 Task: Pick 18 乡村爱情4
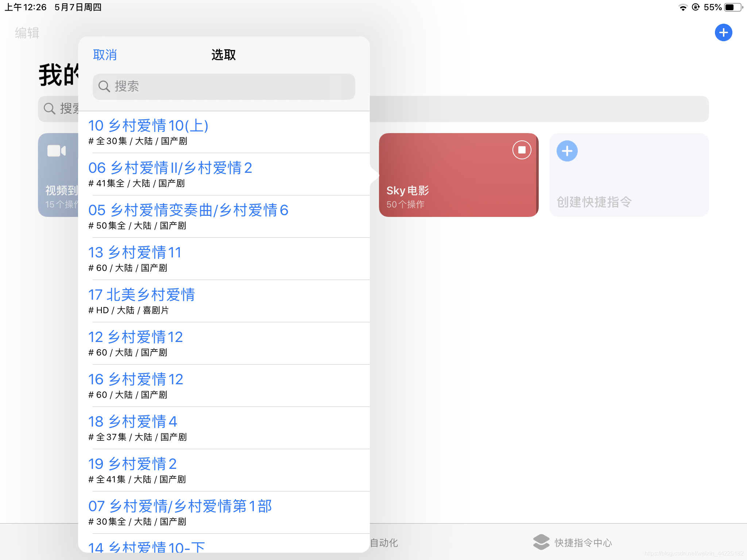[224, 428]
